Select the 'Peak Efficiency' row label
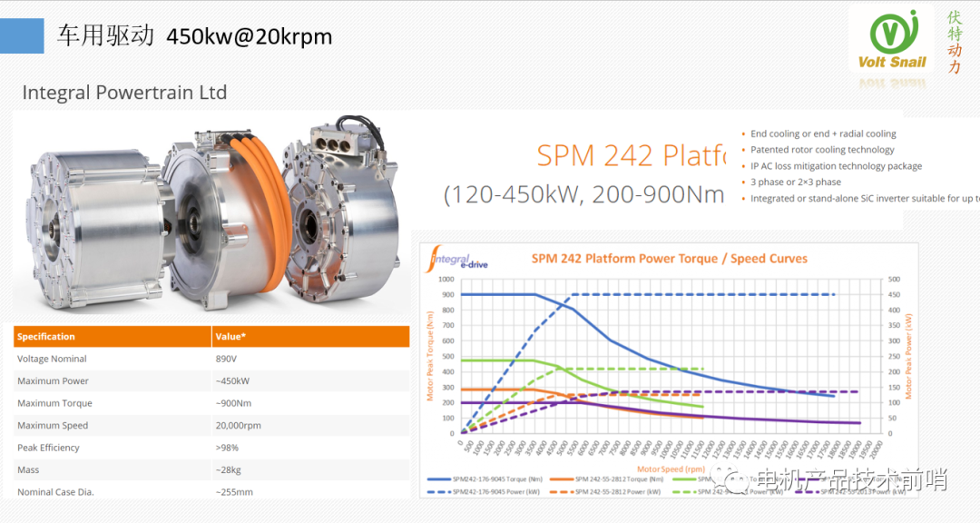The width and height of the screenshot is (980, 523). pyautogui.click(x=48, y=448)
